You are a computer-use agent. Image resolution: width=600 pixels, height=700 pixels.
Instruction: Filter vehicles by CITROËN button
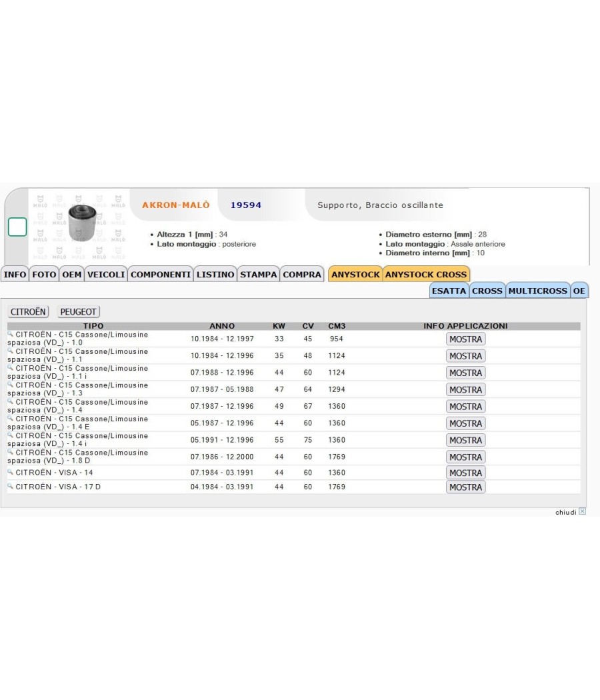(28, 311)
